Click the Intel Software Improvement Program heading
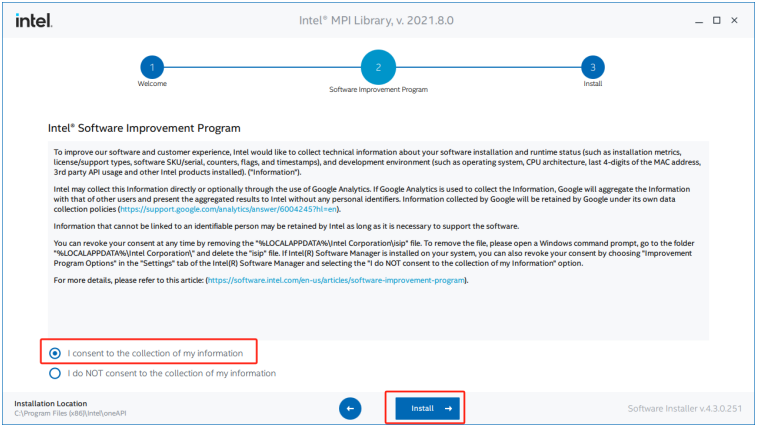Image resolution: width=760 pixels, height=429 pixels. pos(144,128)
